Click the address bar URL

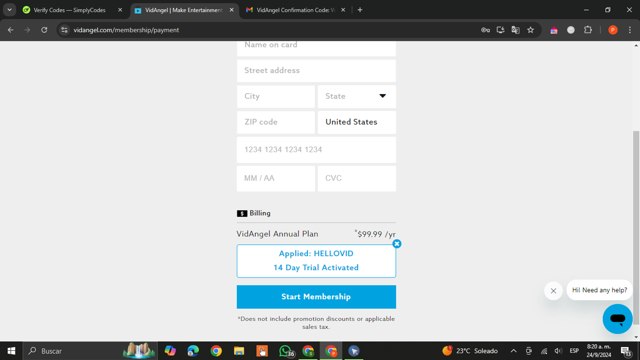coord(126,30)
